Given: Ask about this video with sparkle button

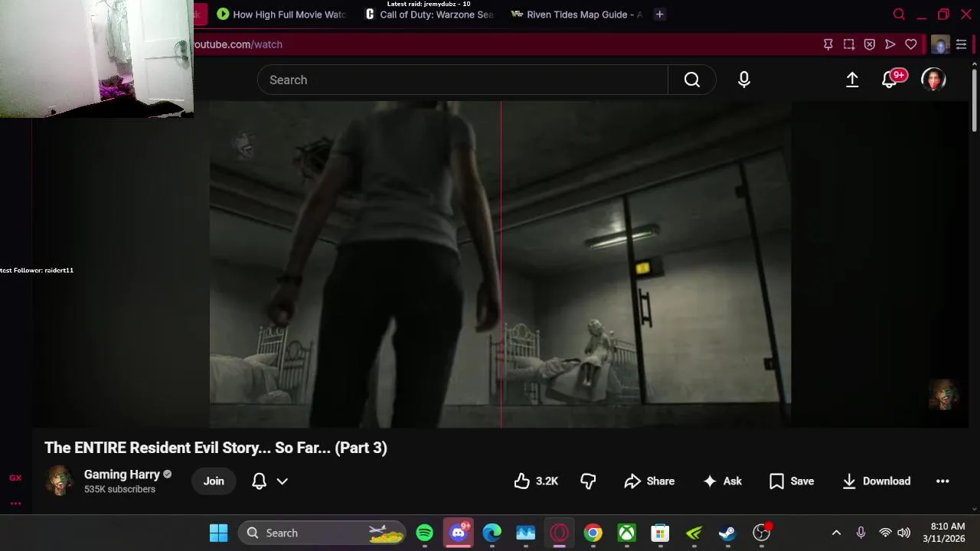Looking at the screenshot, I should click(x=722, y=481).
